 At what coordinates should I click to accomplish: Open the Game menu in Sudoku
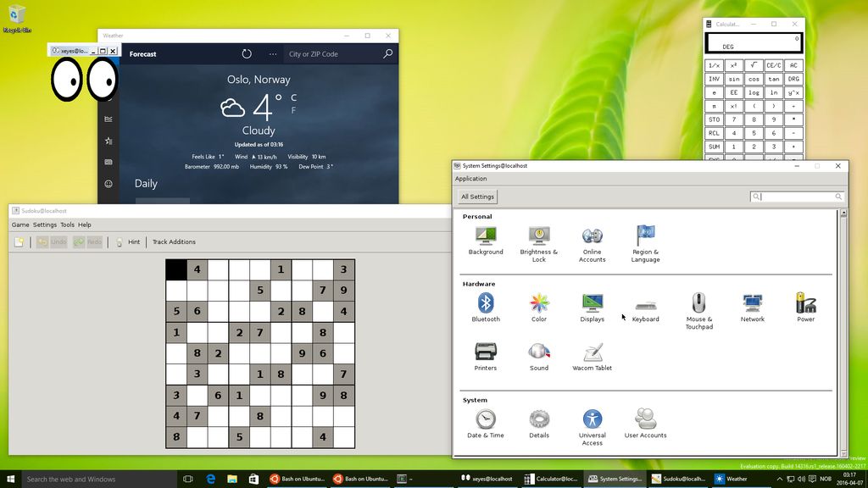point(19,225)
